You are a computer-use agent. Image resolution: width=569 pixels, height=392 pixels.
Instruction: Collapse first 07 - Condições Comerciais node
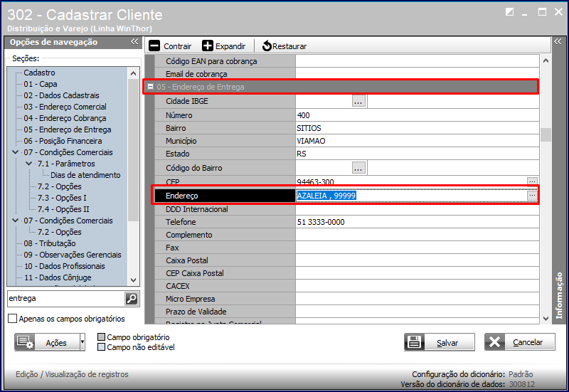[16, 152]
